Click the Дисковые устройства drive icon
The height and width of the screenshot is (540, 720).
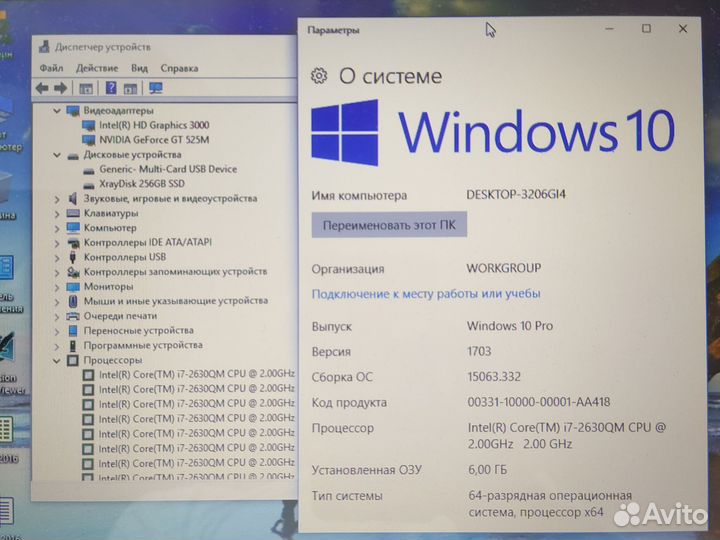tap(73, 156)
